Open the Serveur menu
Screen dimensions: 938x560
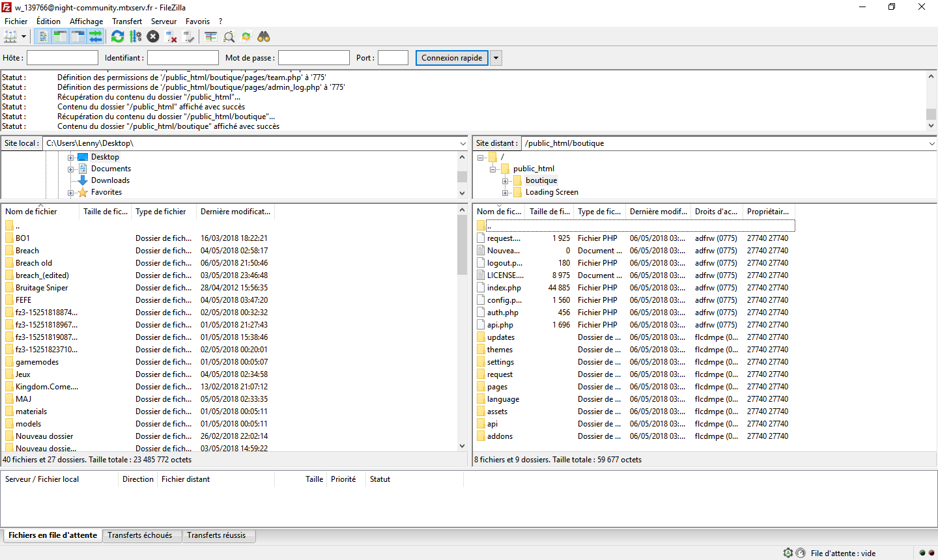point(163,21)
